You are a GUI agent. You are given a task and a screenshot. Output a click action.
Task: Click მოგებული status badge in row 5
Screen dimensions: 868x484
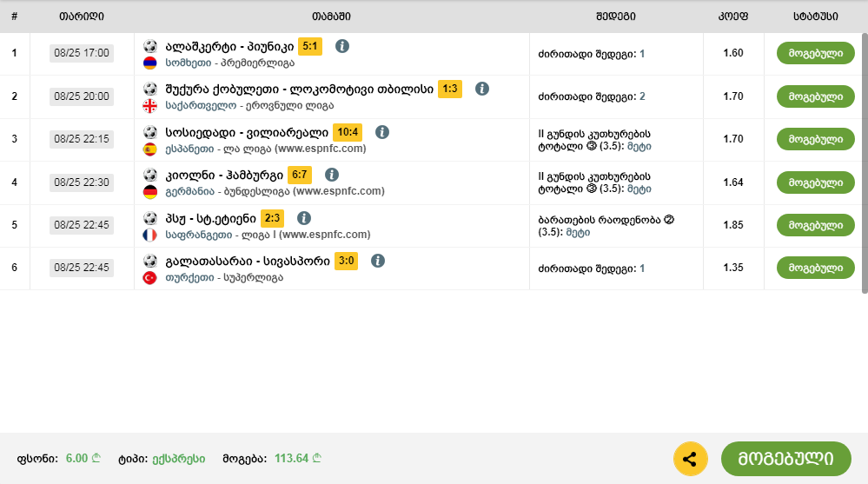pyautogui.click(x=815, y=225)
